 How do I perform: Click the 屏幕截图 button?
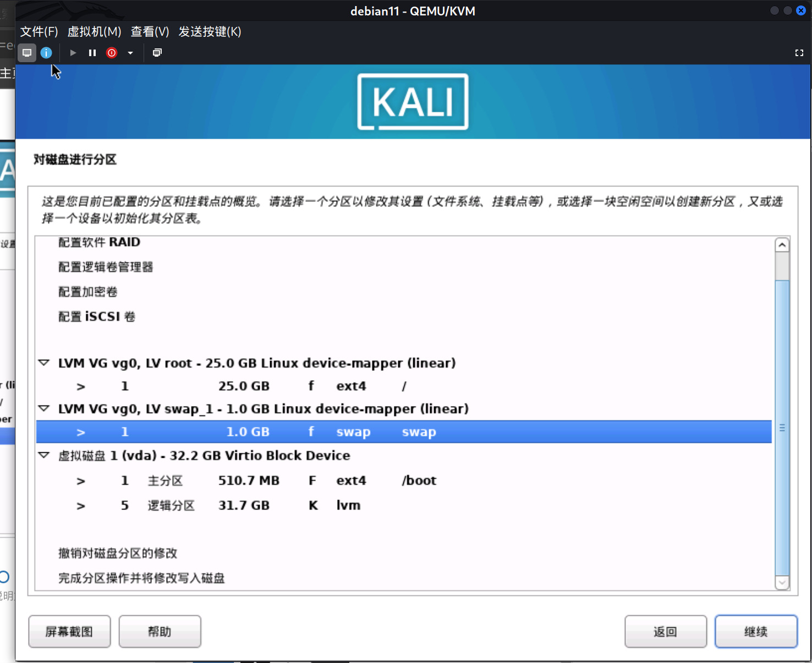click(x=69, y=632)
